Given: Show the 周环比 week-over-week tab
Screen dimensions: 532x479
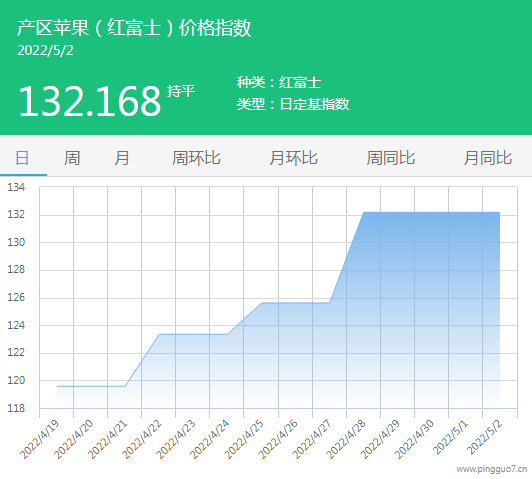Looking at the screenshot, I should [196, 158].
